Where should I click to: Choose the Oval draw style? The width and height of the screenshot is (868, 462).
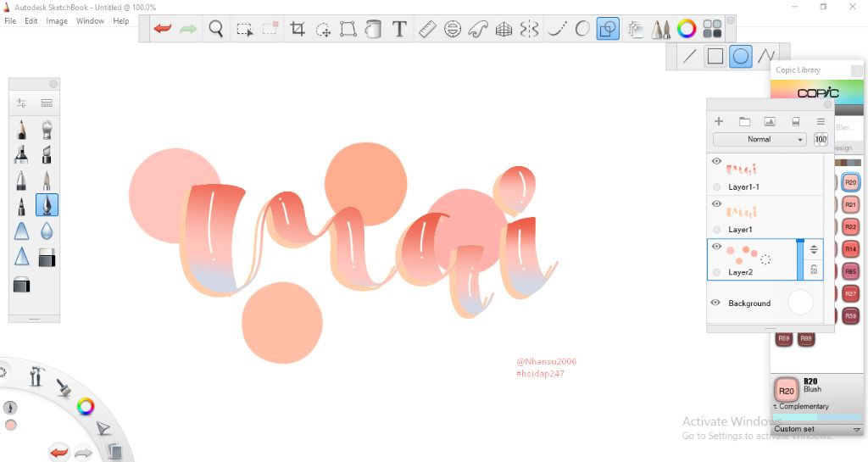point(741,57)
